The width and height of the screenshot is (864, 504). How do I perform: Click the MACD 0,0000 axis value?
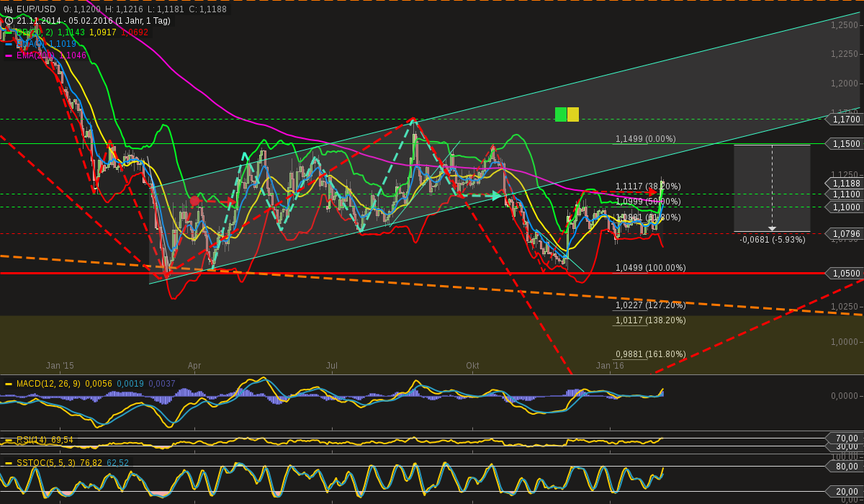click(845, 395)
